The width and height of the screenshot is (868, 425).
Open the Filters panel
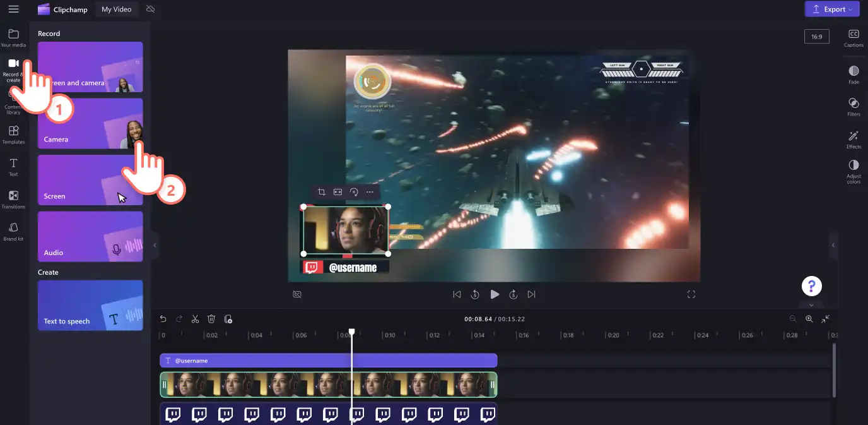[x=853, y=107]
